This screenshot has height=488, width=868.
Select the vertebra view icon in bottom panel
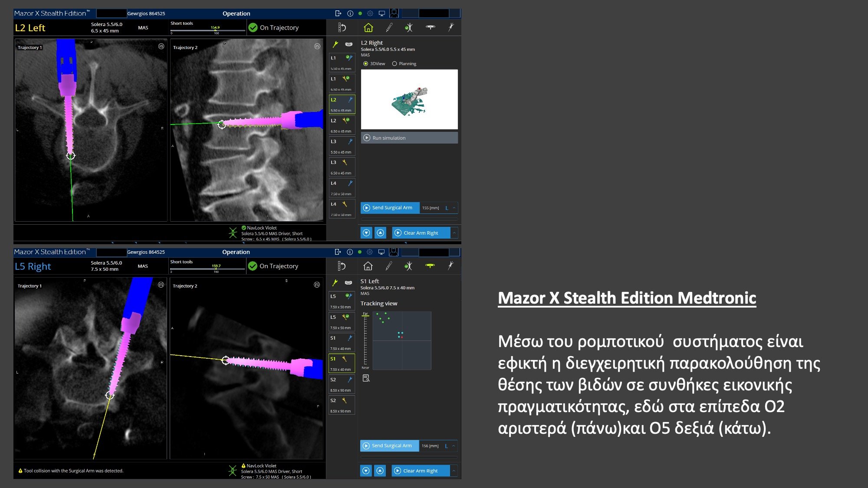pos(348,283)
